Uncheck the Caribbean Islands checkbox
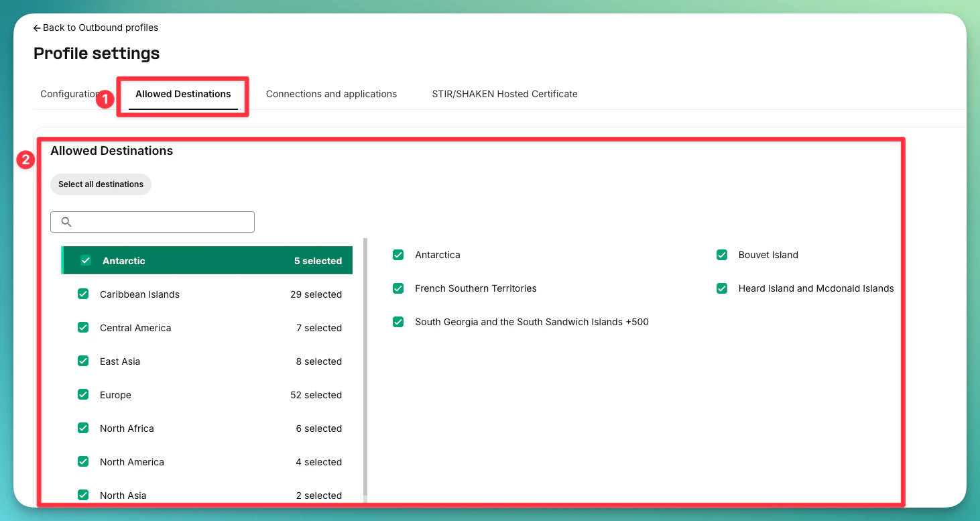This screenshot has width=980, height=521. (x=82, y=294)
